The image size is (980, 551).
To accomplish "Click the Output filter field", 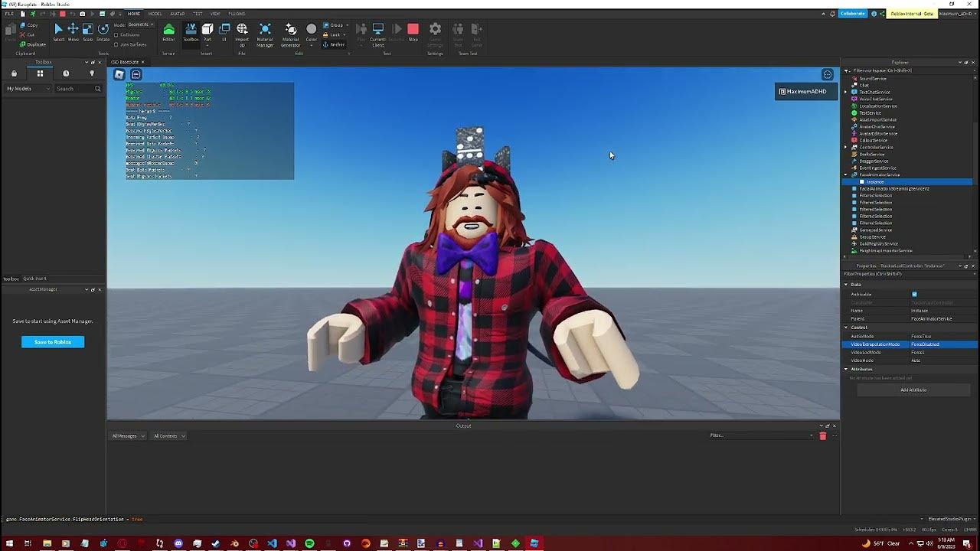I will point(760,435).
